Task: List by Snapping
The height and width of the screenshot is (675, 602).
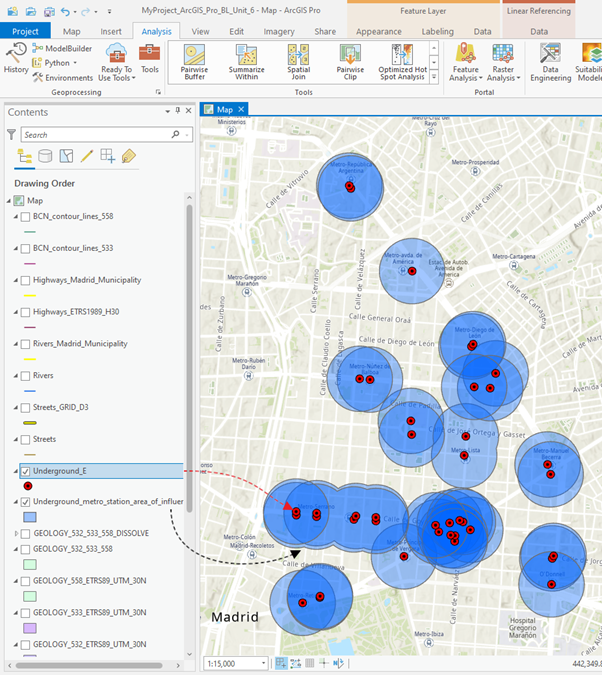Action: pyautogui.click(x=107, y=156)
